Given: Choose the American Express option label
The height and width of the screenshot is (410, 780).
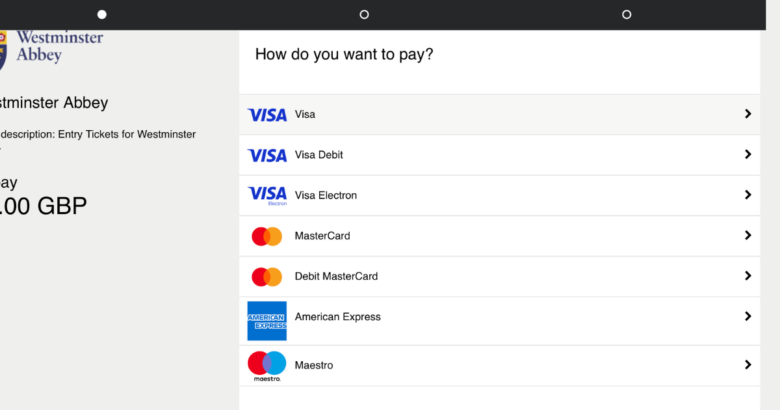Looking at the screenshot, I should [338, 317].
